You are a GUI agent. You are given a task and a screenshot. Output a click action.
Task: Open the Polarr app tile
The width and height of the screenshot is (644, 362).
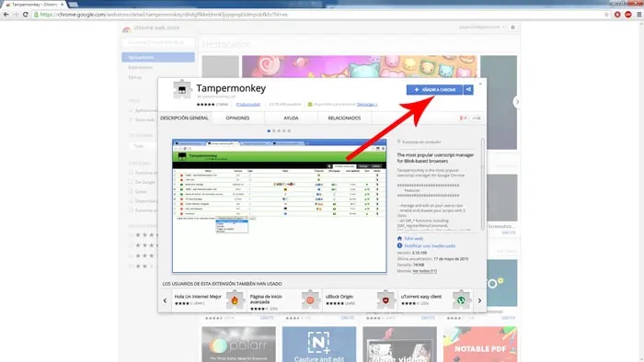click(238, 344)
